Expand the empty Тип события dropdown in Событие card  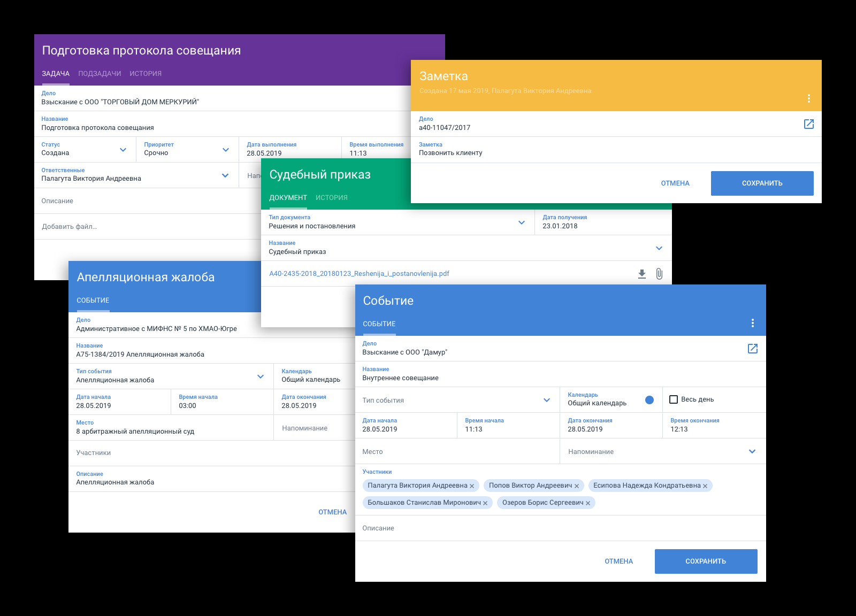tap(547, 400)
